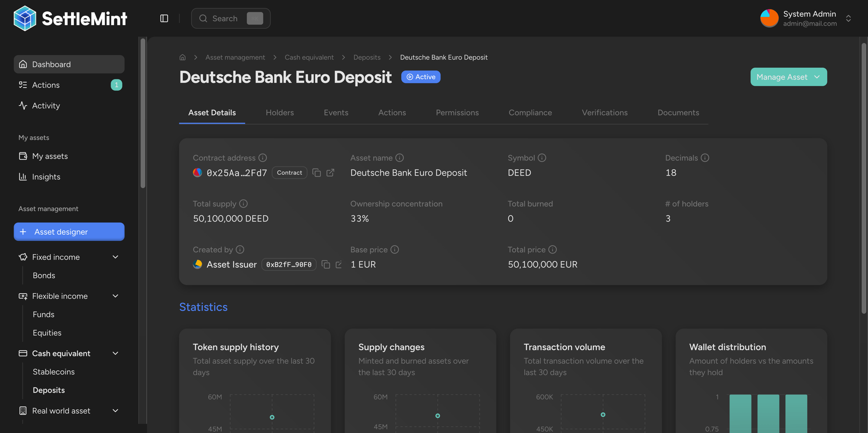This screenshot has height=433, width=868.
Task: Open the Asset designer
Action: tap(61, 232)
